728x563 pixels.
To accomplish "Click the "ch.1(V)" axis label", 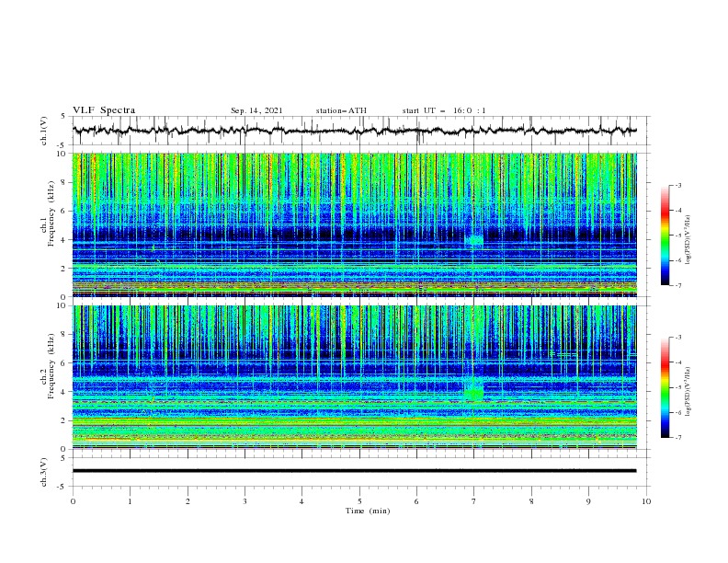I will coord(44,131).
